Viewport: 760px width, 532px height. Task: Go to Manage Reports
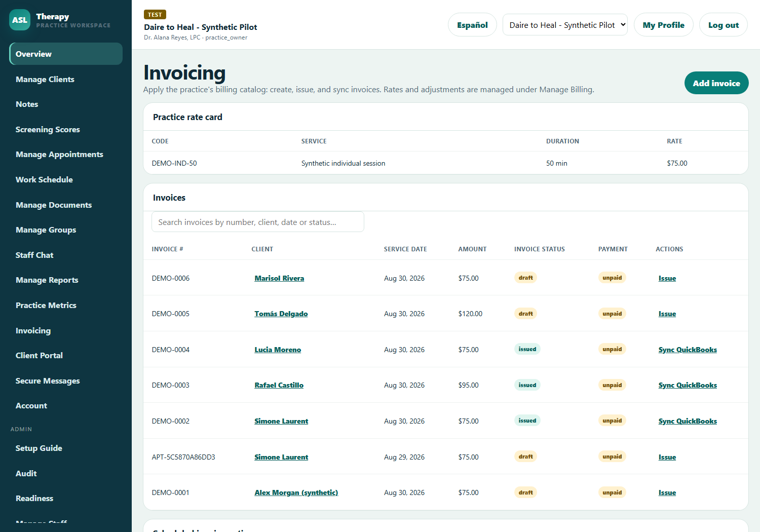click(66, 280)
